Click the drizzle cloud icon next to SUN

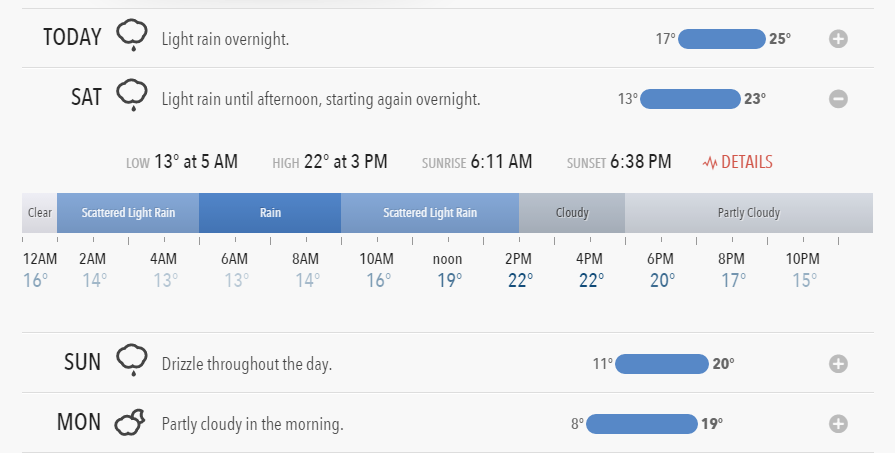pyautogui.click(x=132, y=359)
